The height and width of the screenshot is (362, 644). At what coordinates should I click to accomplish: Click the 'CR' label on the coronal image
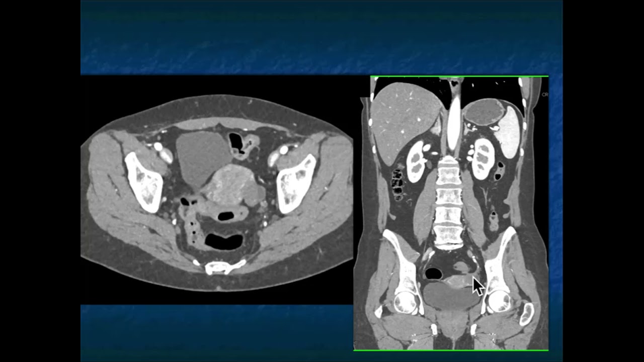[545, 95]
